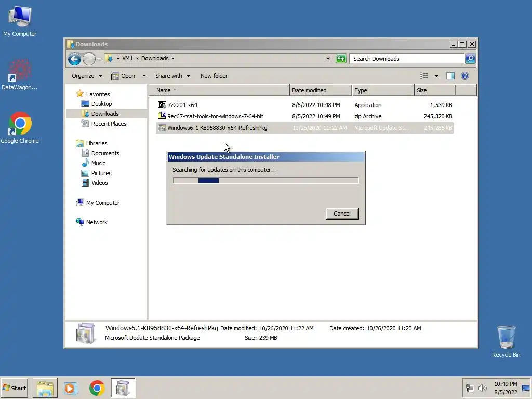Open Desktop in navigation pane
This screenshot has height=399, width=532.
click(x=101, y=104)
